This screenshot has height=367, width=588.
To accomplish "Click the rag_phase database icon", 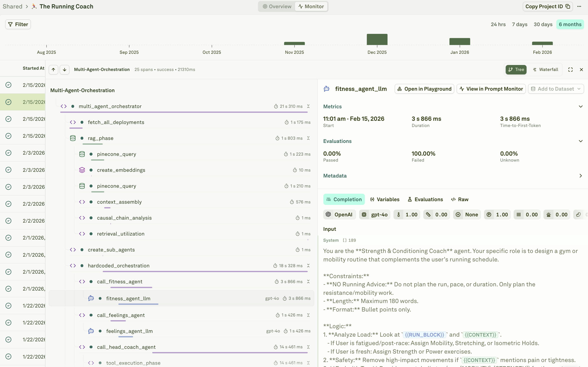I will (x=73, y=138).
